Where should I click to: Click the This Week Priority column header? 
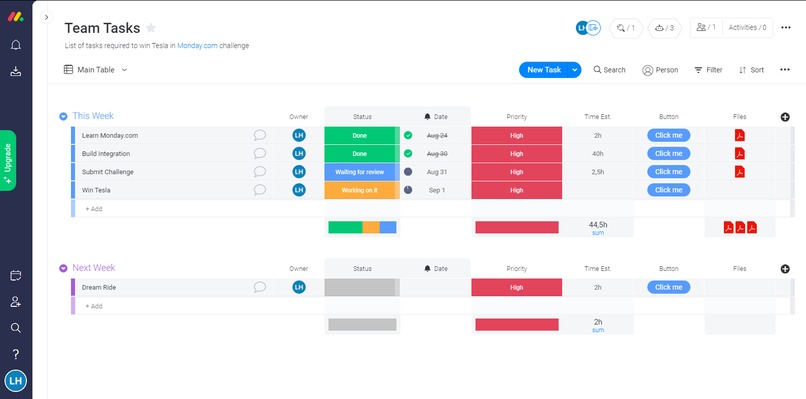[x=517, y=117]
